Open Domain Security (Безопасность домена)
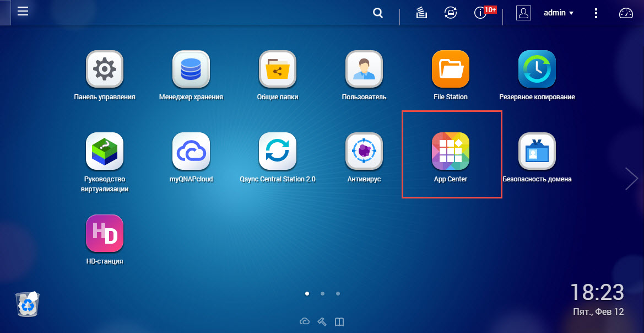 537,151
